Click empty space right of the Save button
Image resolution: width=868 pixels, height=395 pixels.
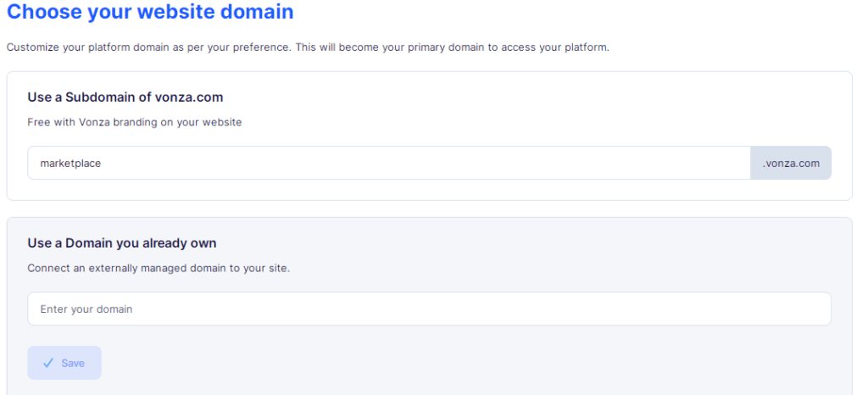coord(442,363)
